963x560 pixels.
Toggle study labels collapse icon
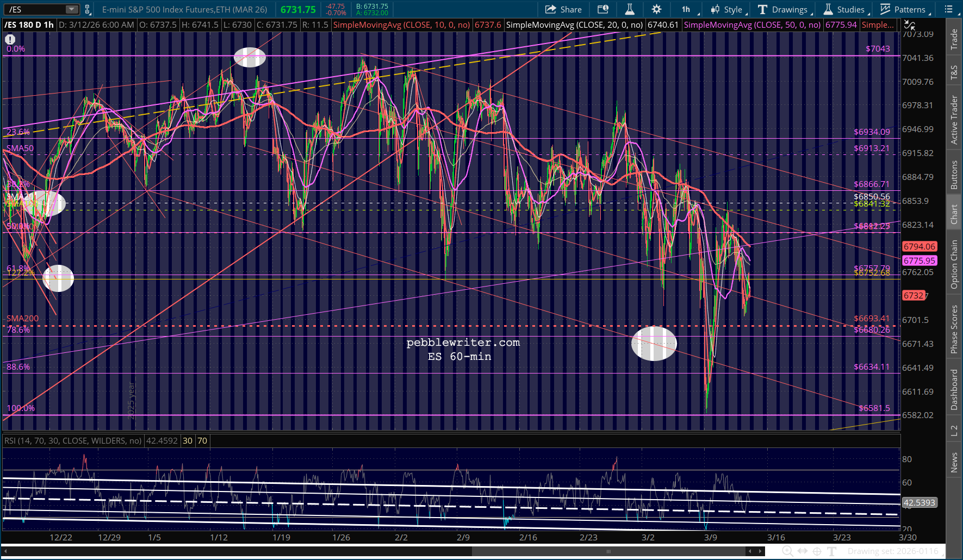[909, 25]
